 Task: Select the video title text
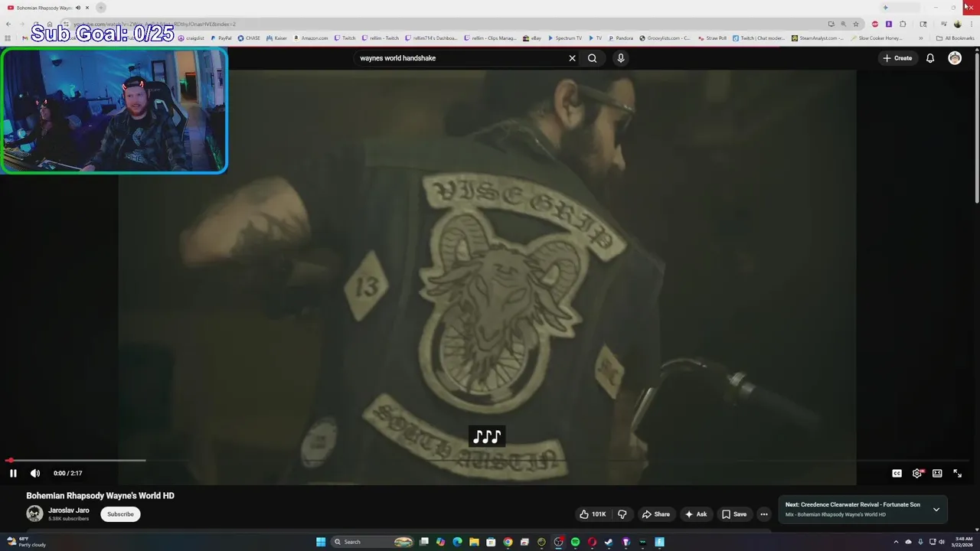click(x=100, y=496)
